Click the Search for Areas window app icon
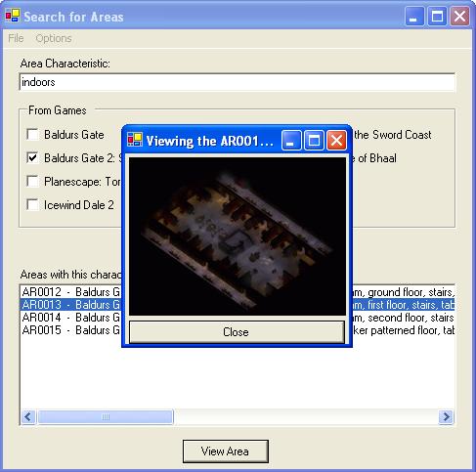Viewport: 476px width, 472px height. tap(13, 16)
